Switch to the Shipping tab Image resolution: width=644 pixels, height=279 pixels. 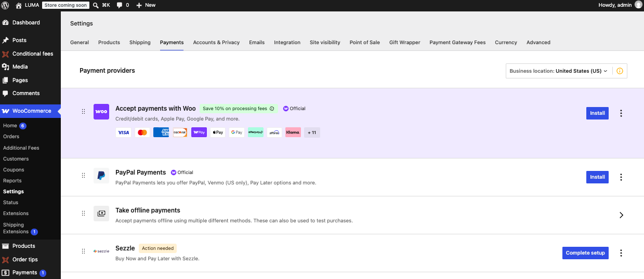[x=140, y=43]
